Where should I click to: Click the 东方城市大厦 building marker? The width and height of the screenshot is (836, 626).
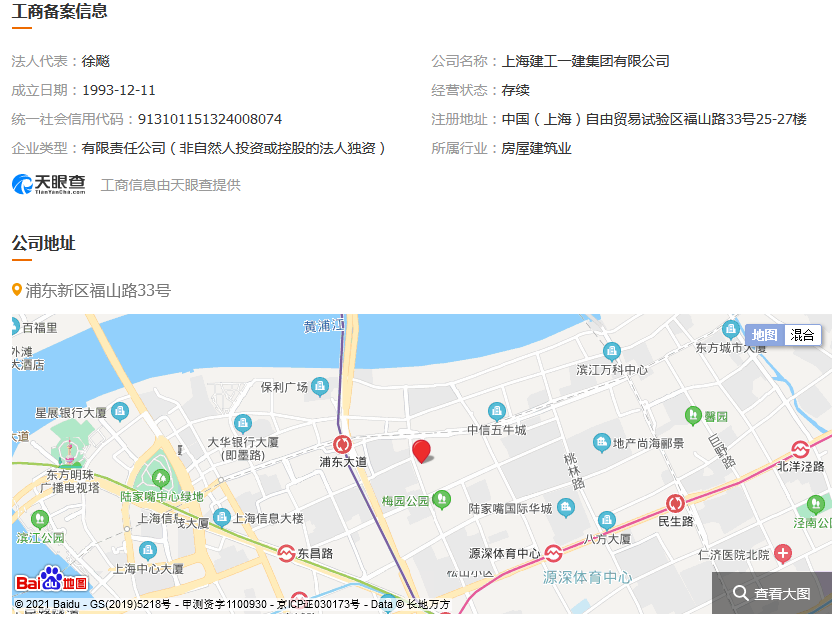coord(731,329)
